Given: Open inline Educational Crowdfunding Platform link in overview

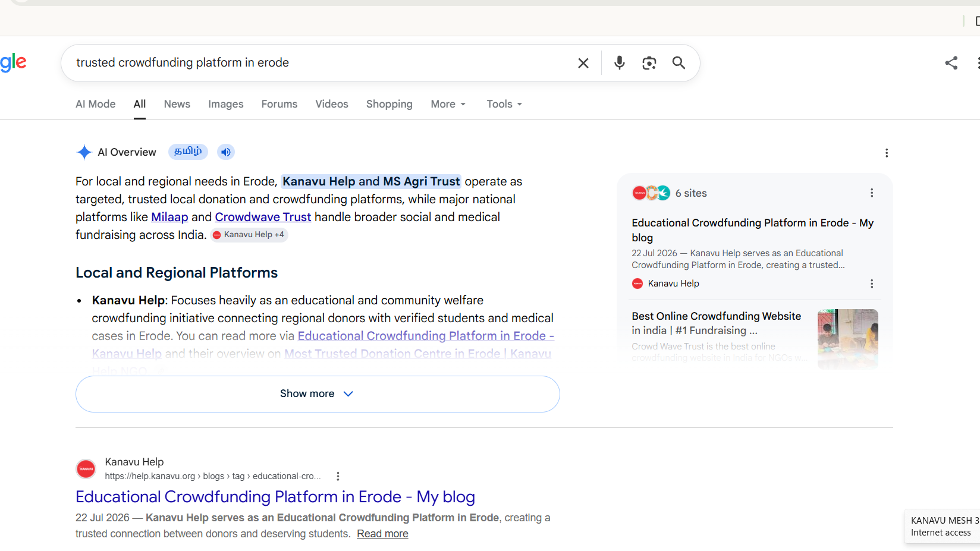Looking at the screenshot, I should [426, 336].
